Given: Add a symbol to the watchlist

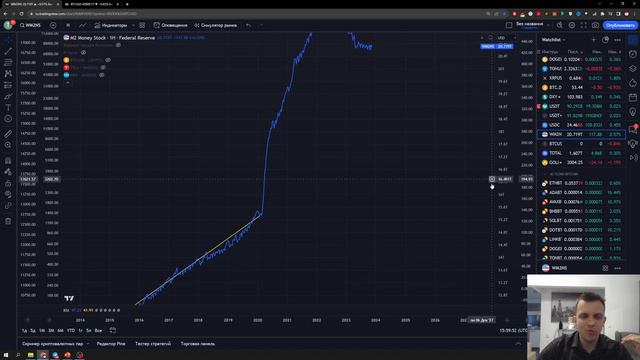Looking at the screenshot, I should click(593, 40).
